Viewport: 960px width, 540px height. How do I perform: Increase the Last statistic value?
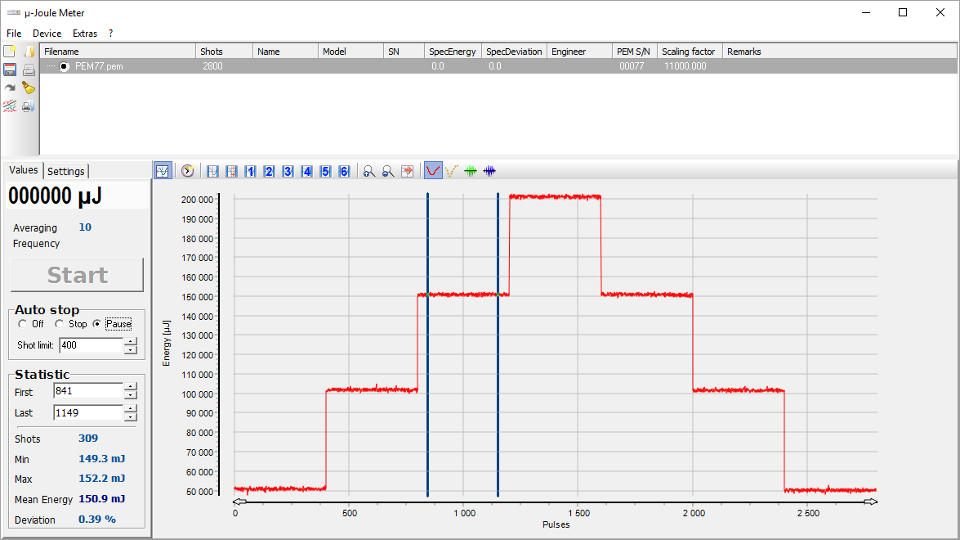130,408
